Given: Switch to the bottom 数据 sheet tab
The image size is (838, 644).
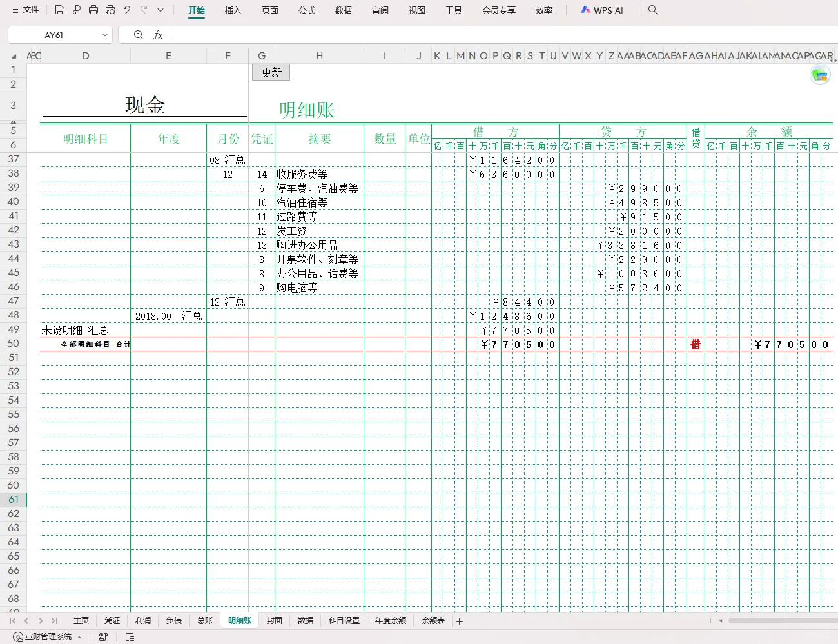Looking at the screenshot, I should tap(306, 621).
